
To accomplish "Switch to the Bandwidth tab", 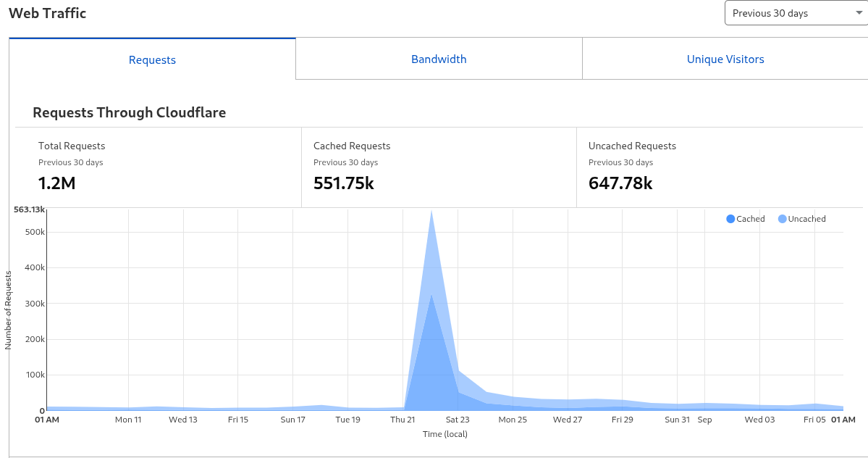I will tap(439, 59).
